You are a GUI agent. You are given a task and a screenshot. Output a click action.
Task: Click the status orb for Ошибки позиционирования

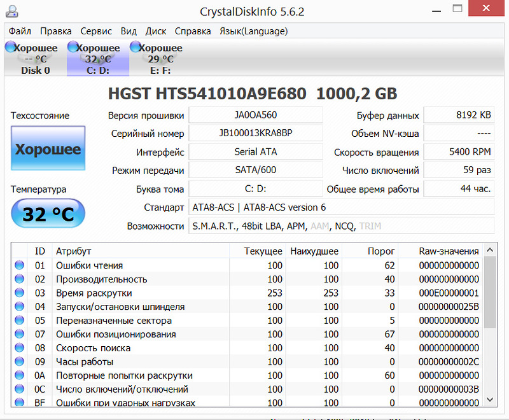(20, 334)
